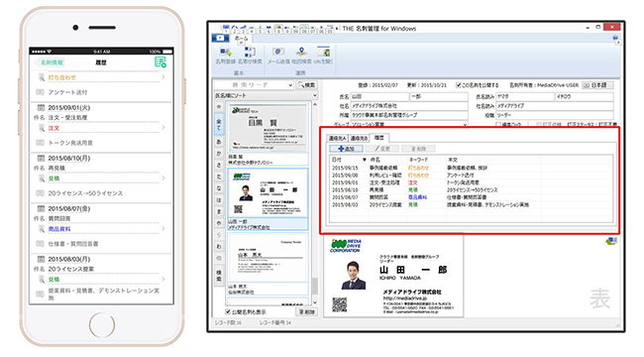Select the ホーム ribbon tab
The width and height of the screenshot is (644, 357).
[x=240, y=39]
